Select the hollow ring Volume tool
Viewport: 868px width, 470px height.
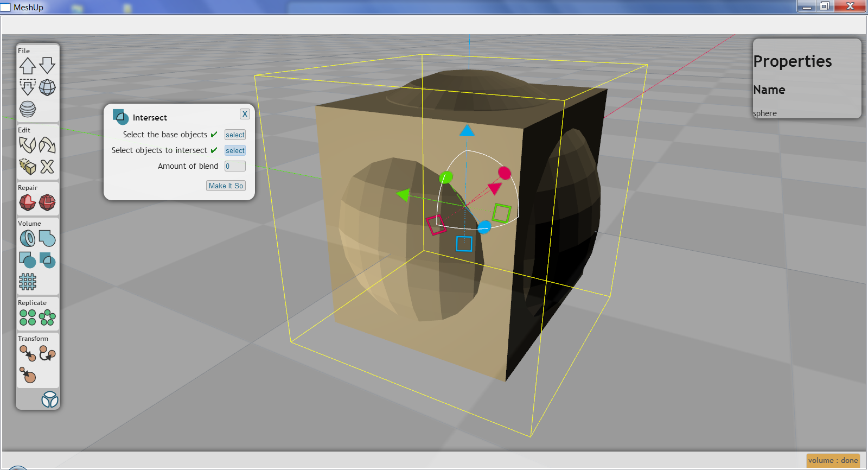click(x=28, y=238)
